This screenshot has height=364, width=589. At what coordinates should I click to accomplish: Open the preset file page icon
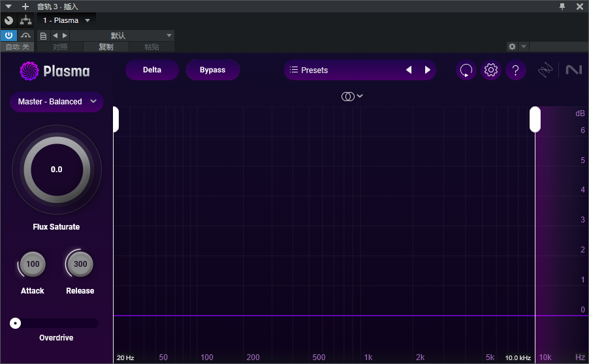click(x=43, y=36)
